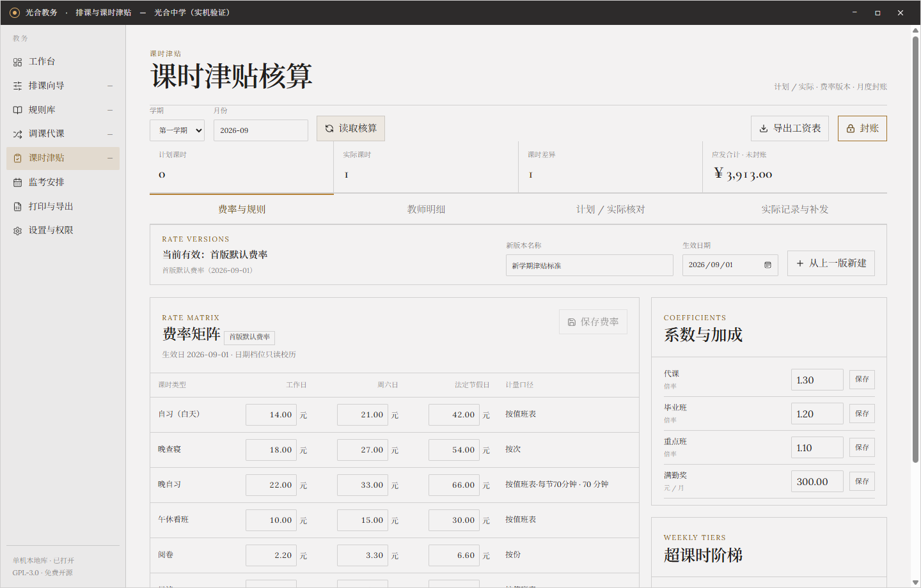Click the 光合教务 app logo icon
Screen dimensions: 921x588
click(15, 13)
